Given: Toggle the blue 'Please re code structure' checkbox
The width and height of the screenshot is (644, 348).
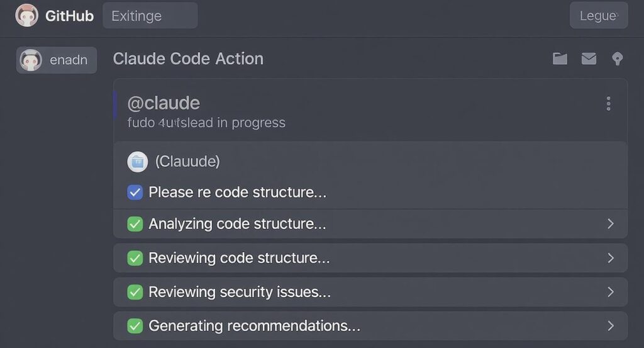Looking at the screenshot, I should 135,193.
